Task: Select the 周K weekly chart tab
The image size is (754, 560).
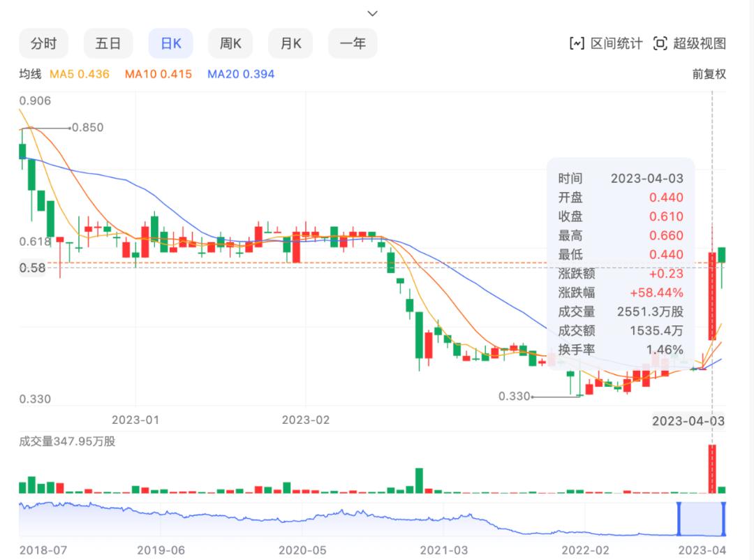Action: pyautogui.click(x=230, y=43)
